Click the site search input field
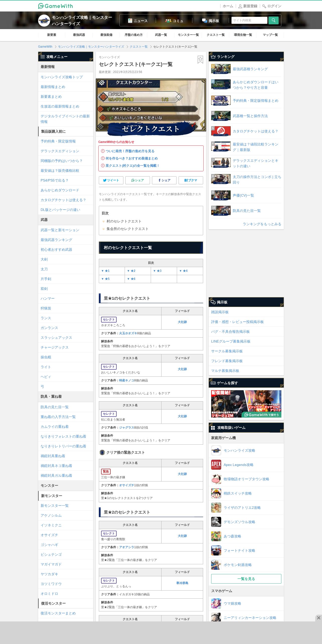Image resolution: width=322 pixels, height=644 pixels. click(x=249, y=20)
